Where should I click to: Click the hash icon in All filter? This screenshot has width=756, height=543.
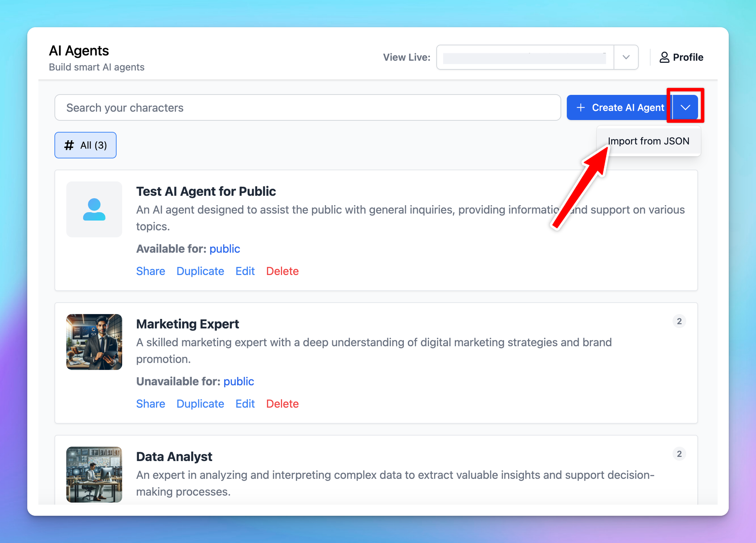point(69,145)
